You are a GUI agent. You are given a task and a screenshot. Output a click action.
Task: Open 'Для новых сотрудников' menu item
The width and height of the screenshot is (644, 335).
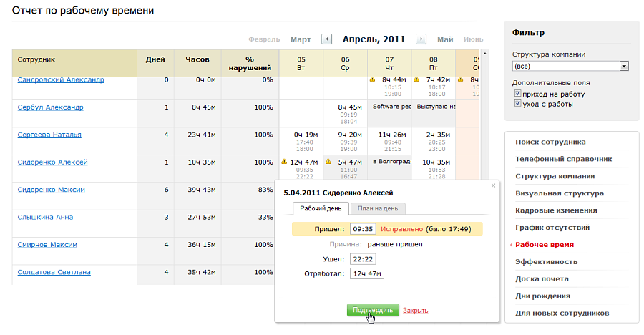click(562, 314)
